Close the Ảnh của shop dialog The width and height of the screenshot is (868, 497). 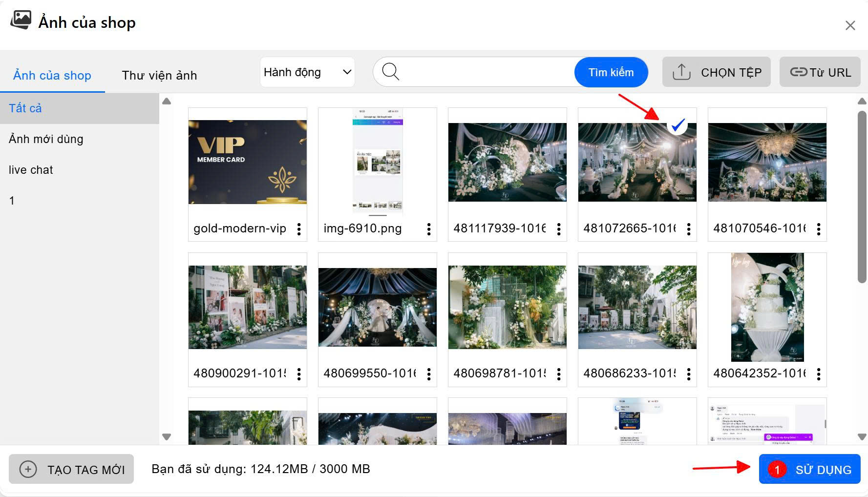coord(850,25)
